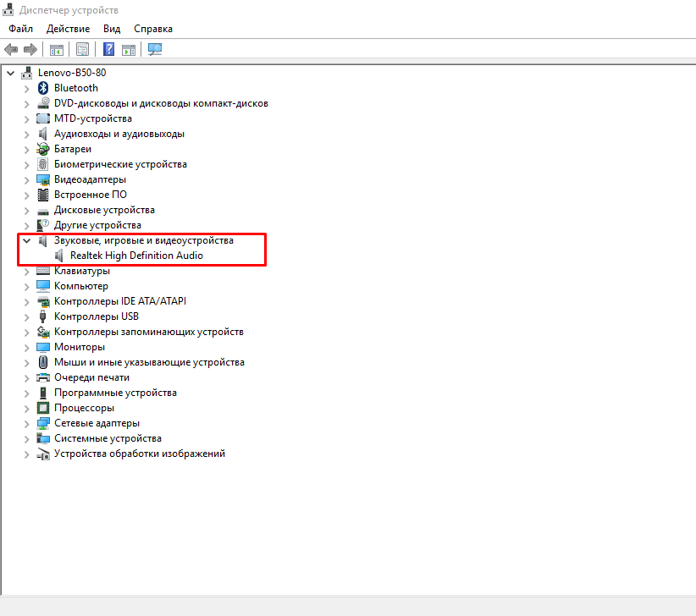The height and width of the screenshot is (616, 696).
Task: Select the MTD-устройства label
Action: (x=93, y=118)
